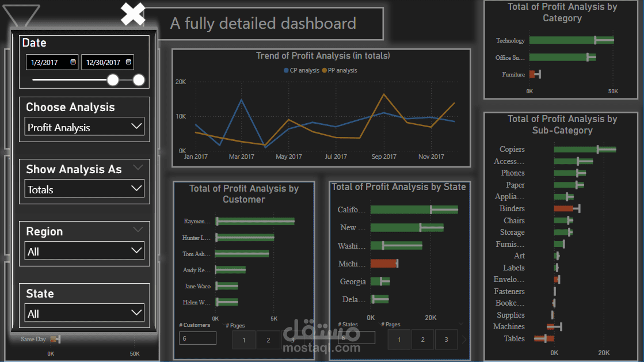Open the Region All dropdown

[84, 251]
